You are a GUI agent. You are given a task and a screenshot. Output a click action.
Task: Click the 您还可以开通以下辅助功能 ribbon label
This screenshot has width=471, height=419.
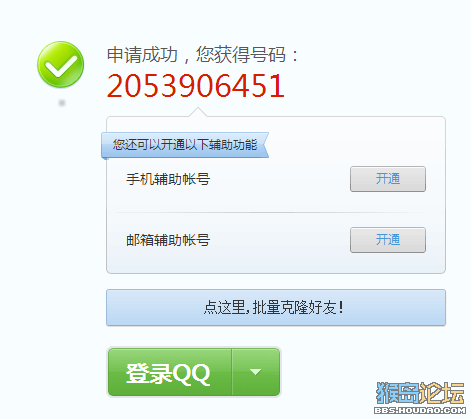pyautogui.click(x=185, y=145)
